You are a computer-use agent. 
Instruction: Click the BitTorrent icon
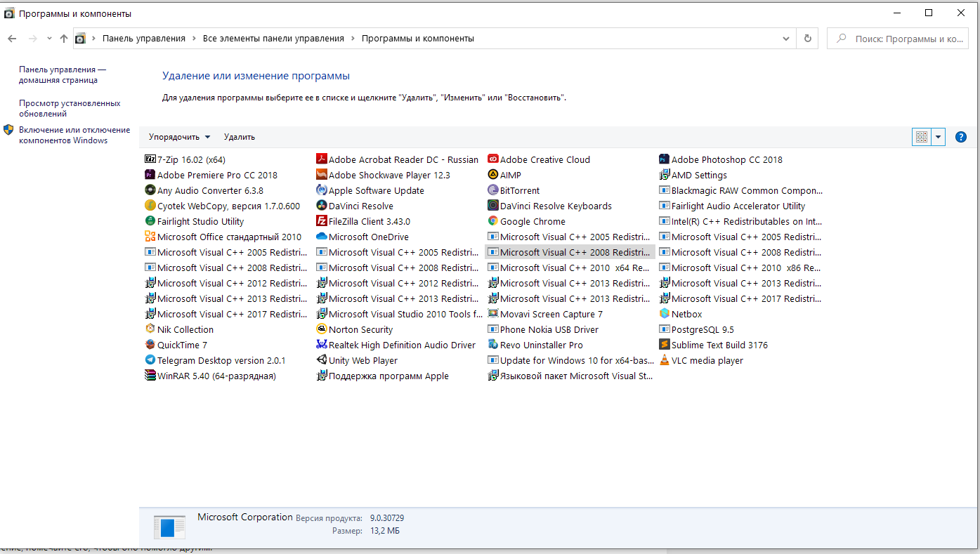492,190
